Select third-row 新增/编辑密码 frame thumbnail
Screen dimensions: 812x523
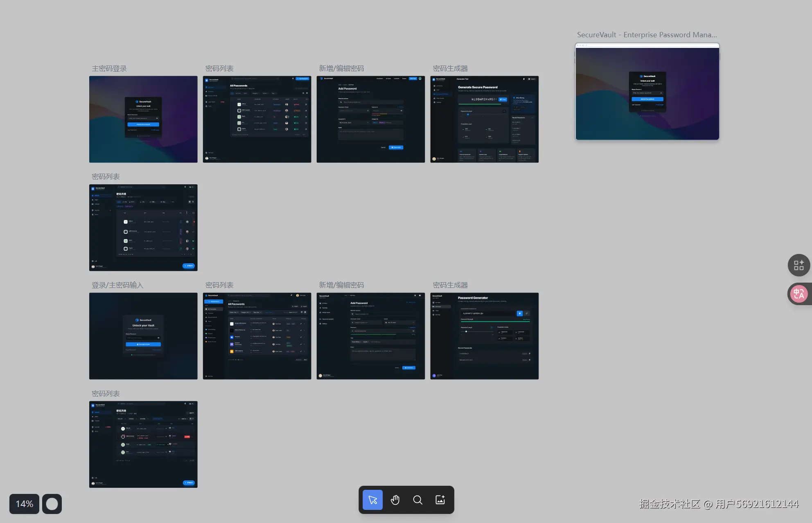[371, 336]
